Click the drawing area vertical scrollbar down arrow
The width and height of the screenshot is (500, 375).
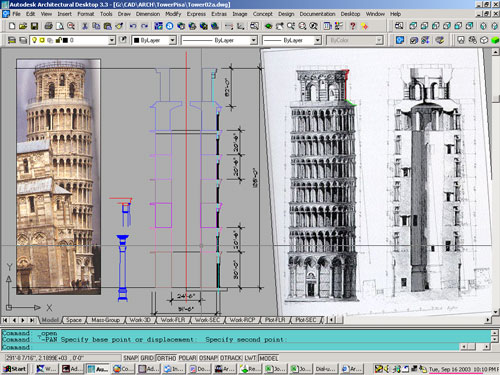pos(496,312)
